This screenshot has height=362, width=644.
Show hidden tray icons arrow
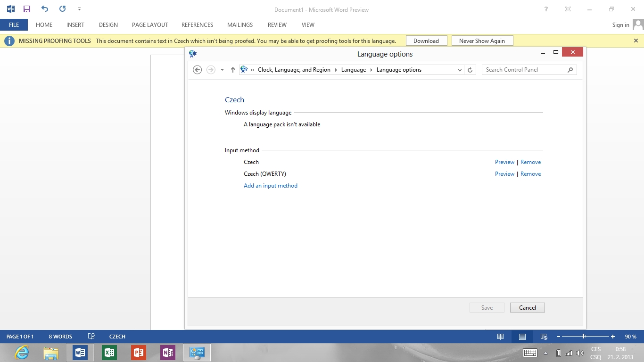(x=546, y=353)
